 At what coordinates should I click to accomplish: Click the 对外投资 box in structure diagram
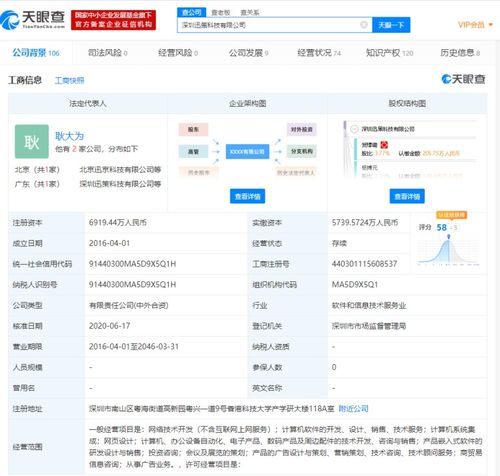[x=302, y=129]
